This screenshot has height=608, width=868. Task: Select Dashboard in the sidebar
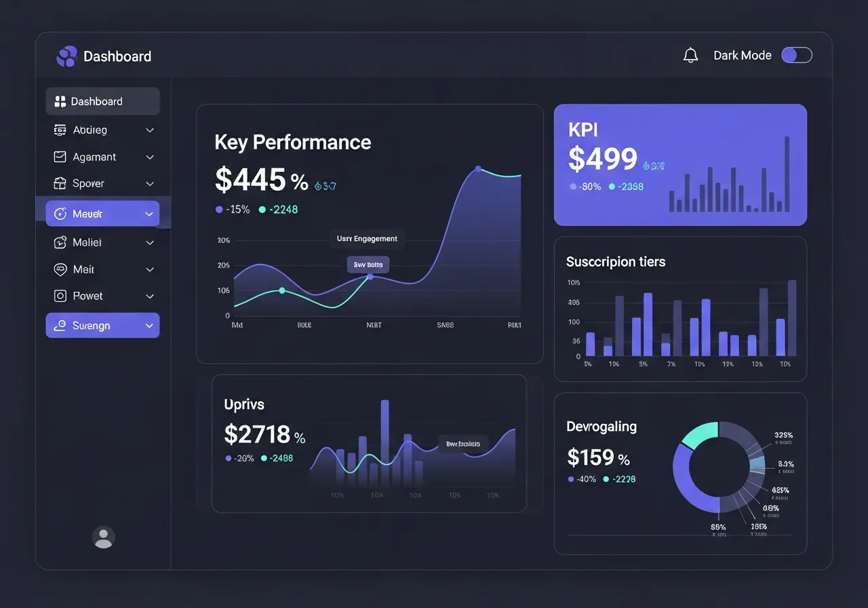[x=103, y=101]
